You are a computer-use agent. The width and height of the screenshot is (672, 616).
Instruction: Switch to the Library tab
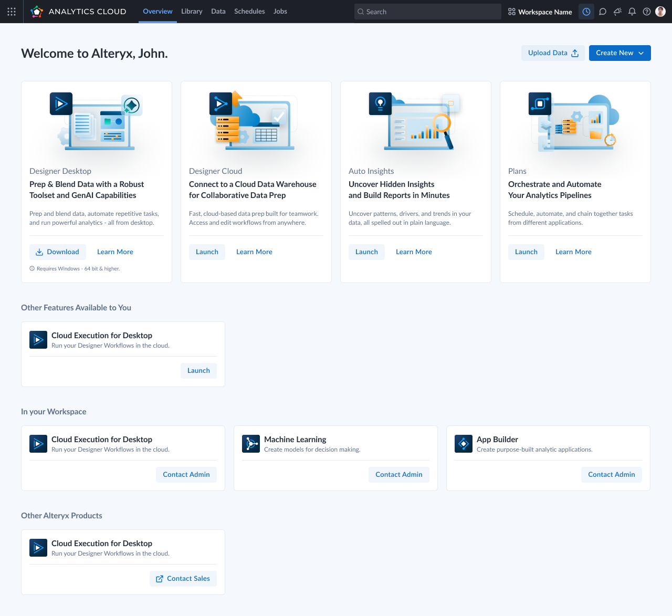[x=192, y=12]
